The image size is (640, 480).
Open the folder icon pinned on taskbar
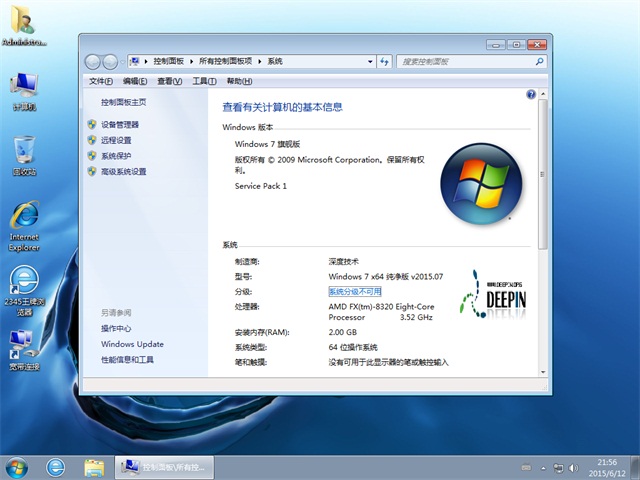coord(94,467)
